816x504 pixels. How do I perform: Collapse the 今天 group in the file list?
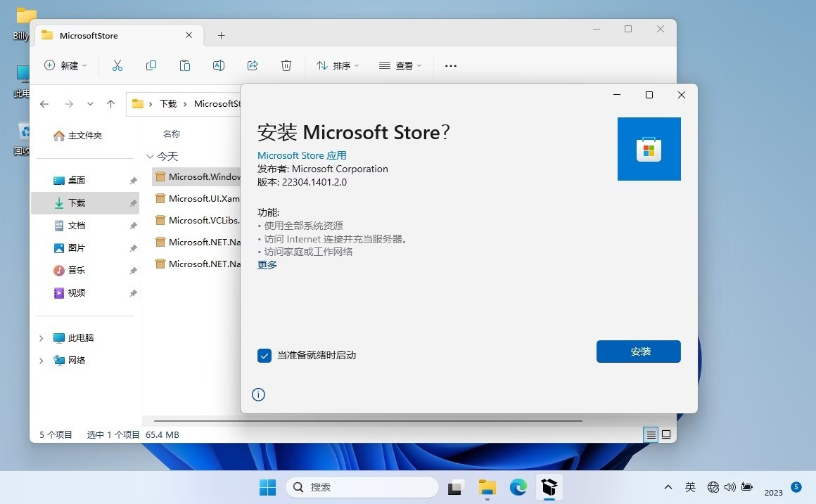tap(151, 155)
